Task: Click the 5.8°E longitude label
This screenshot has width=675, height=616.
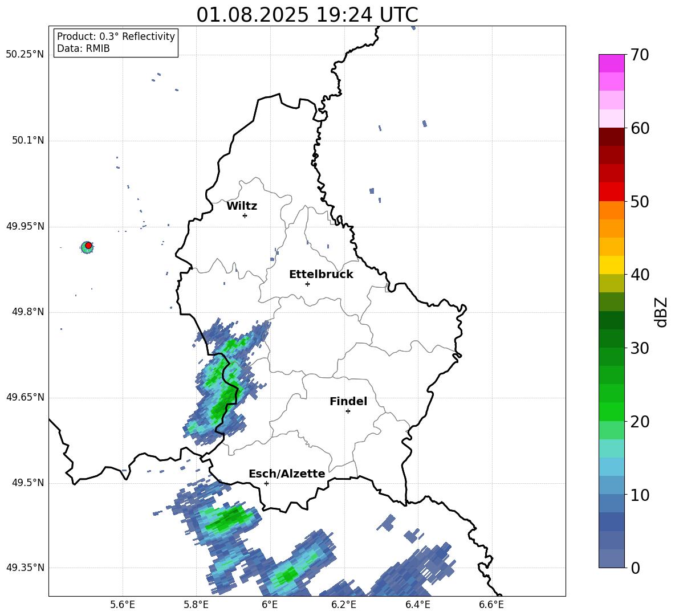Action: pos(196,605)
